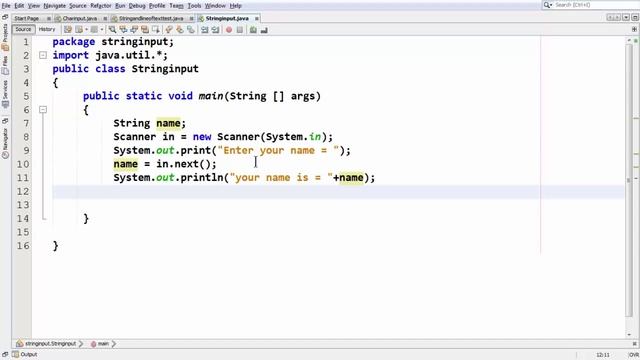
Task: Click red Start Macro Recording icon
Action: click(x=229, y=30)
